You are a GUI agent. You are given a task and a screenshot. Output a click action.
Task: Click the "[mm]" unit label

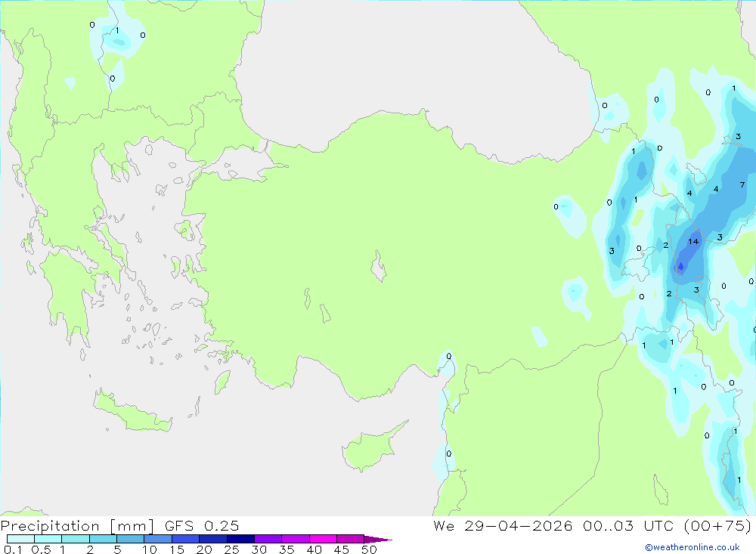pos(132,526)
